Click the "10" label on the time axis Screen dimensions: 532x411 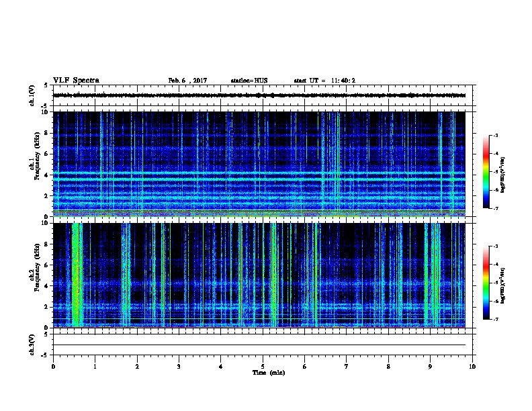tap(472, 366)
